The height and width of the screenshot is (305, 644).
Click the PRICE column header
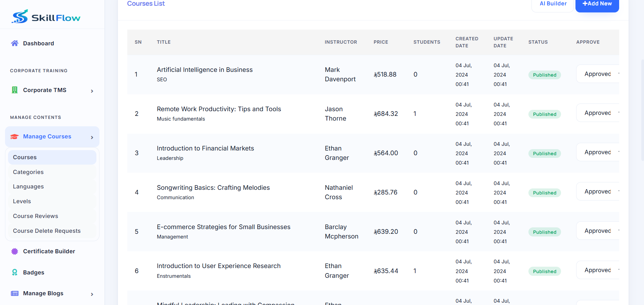click(381, 42)
